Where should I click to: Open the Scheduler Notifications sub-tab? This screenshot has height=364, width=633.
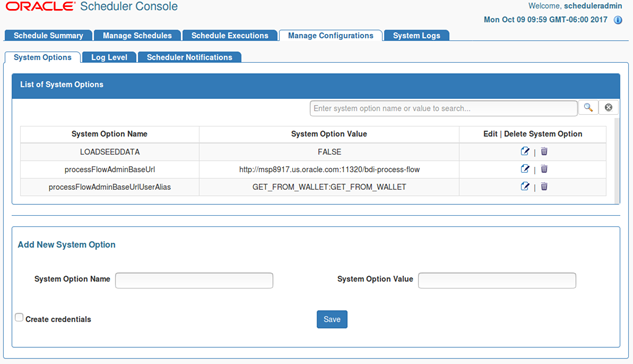(189, 57)
